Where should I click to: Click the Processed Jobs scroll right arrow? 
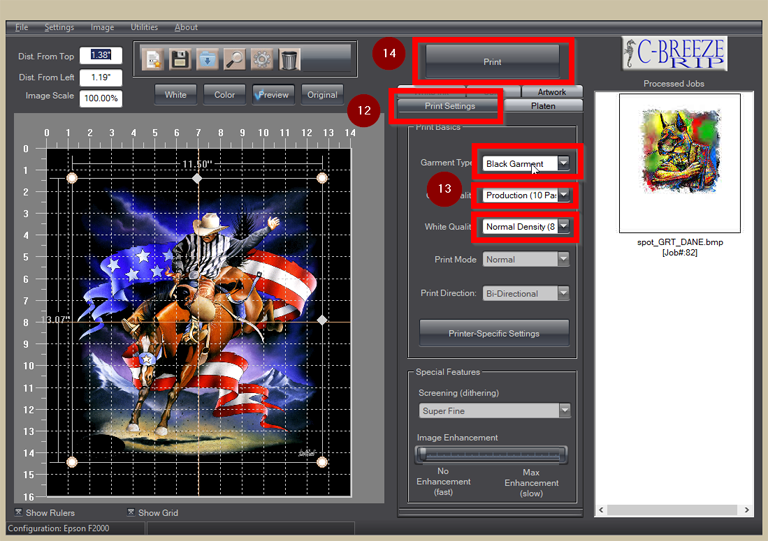[746, 510]
